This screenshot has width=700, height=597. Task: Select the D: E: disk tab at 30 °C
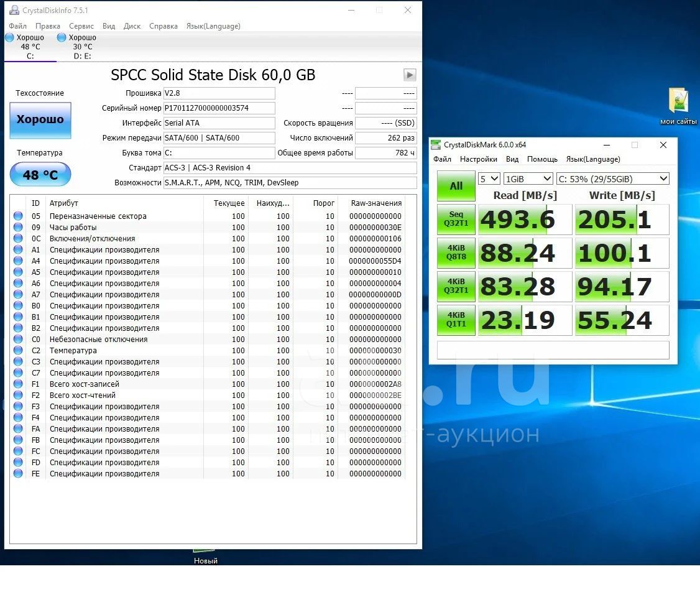(x=82, y=47)
